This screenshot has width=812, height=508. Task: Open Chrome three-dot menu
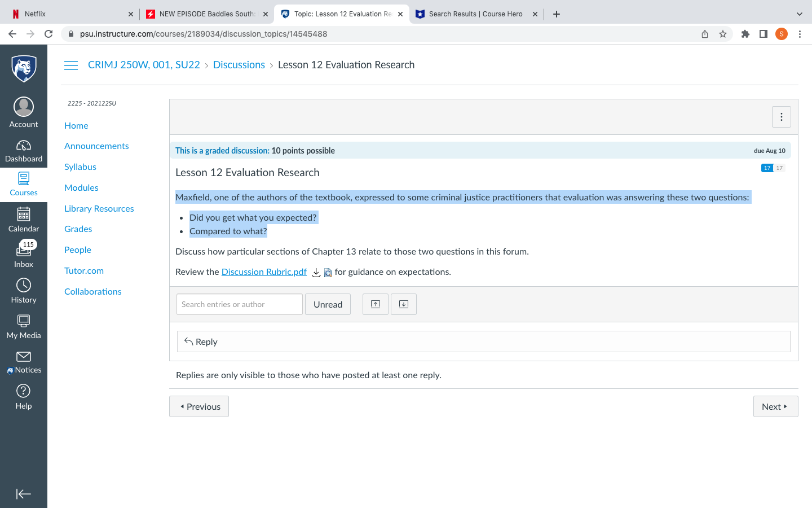(800, 34)
